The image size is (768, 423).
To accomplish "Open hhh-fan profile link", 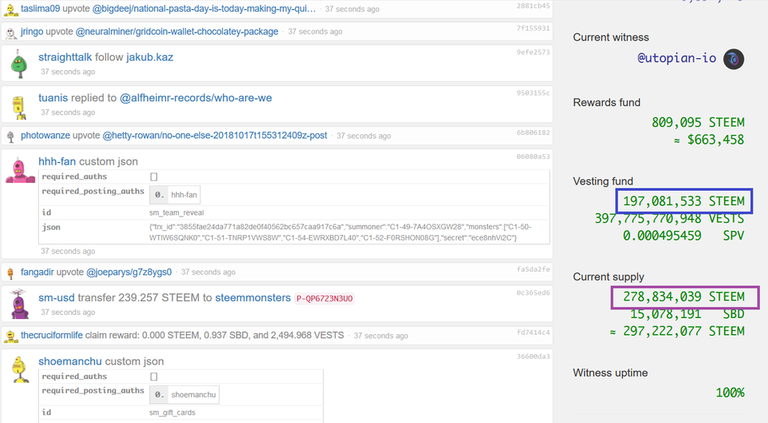I will click(57, 162).
